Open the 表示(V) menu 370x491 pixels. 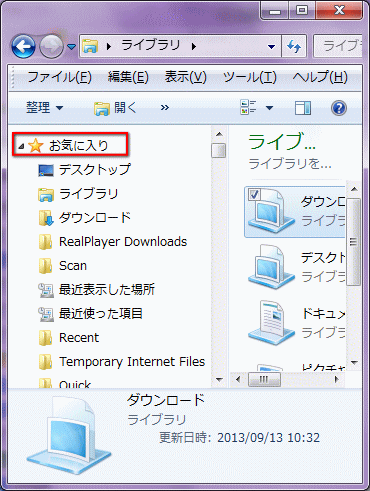186,77
